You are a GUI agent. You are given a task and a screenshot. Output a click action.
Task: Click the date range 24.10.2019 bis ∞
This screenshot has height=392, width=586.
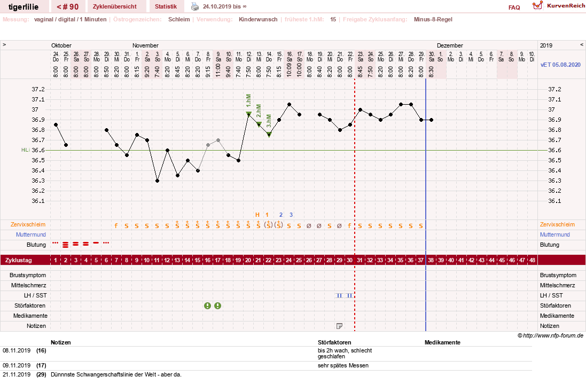coord(224,6)
